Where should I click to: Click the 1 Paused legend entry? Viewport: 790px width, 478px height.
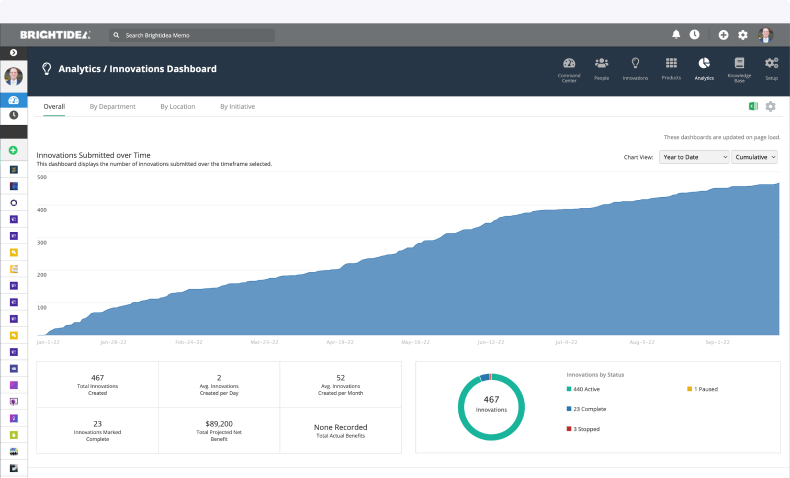coord(702,389)
